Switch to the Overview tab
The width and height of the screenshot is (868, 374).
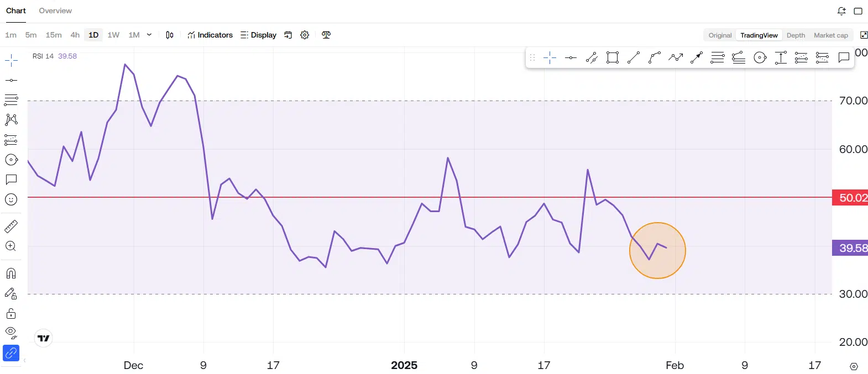pos(55,10)
